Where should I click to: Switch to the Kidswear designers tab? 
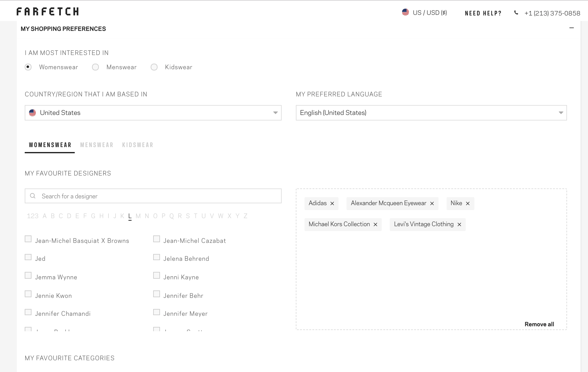tap(138, 145)
